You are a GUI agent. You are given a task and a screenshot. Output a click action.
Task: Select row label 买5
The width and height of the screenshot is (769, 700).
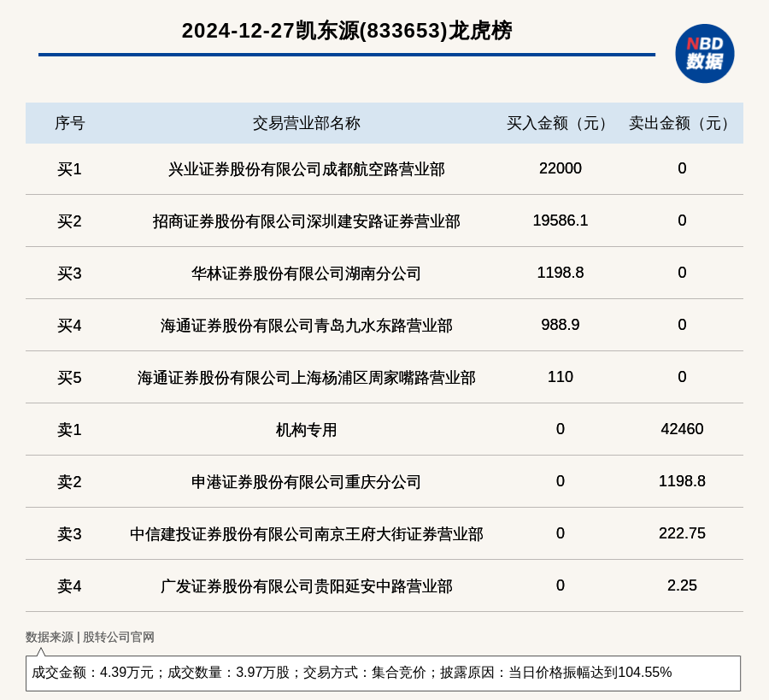tap(69, 378)
